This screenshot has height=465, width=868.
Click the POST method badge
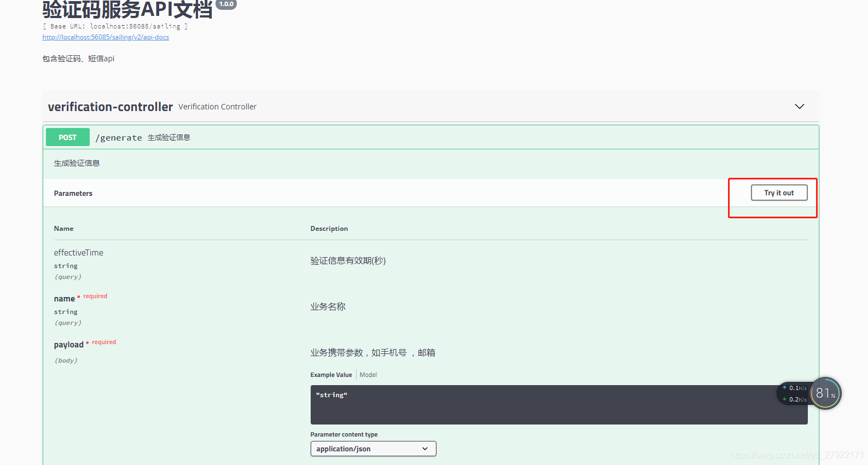click(x=68, y=137)
